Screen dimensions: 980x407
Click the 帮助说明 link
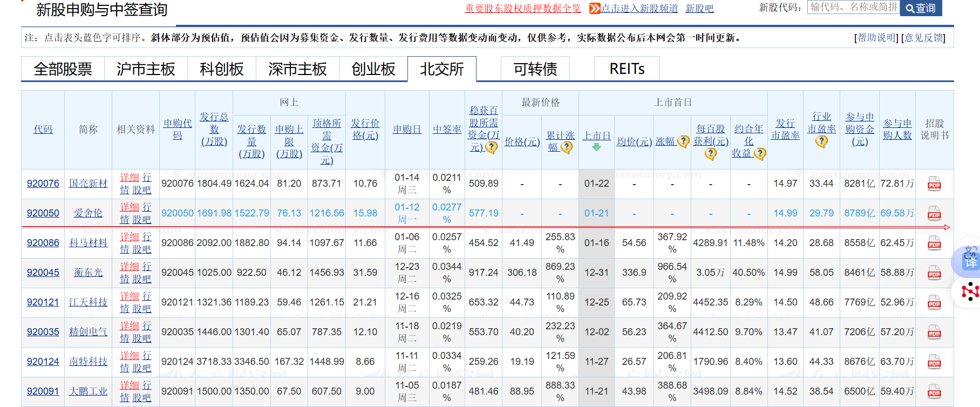876,38
